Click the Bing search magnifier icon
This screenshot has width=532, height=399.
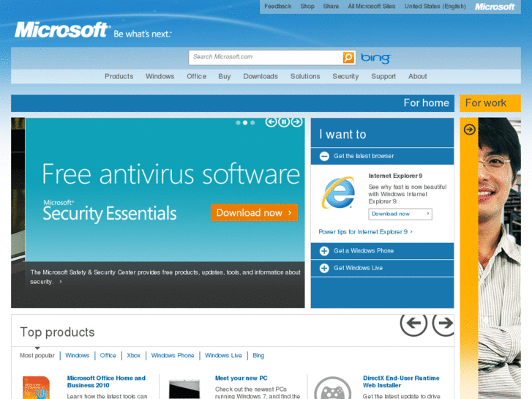coord(348,57)
